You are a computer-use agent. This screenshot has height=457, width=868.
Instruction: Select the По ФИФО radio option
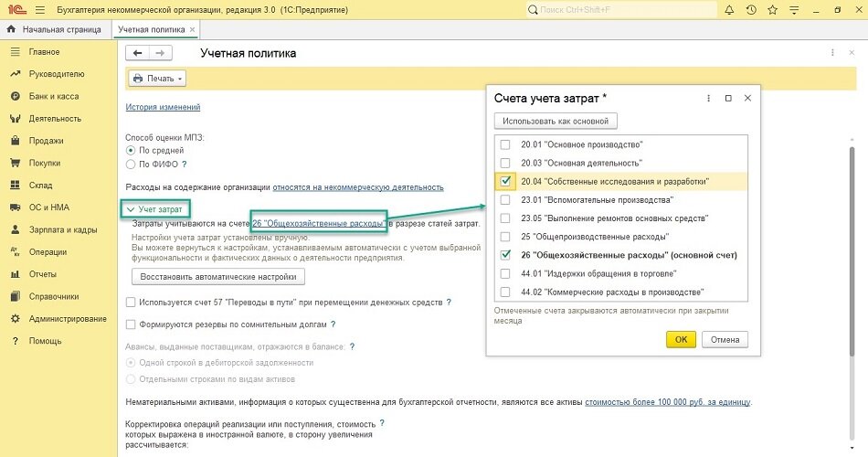131,165
